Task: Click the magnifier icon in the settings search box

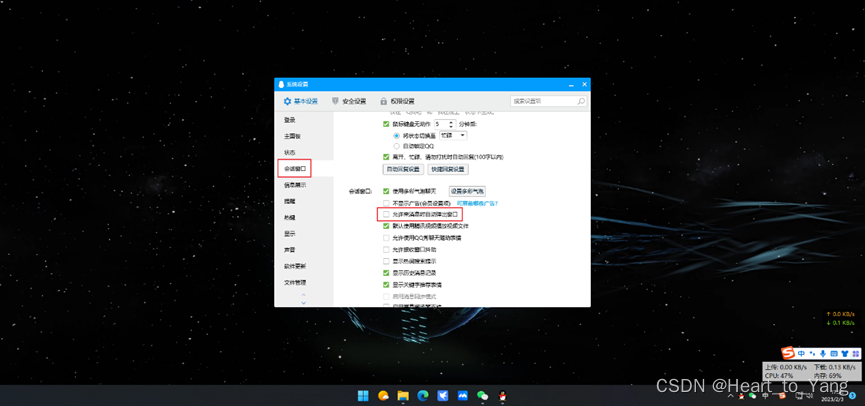Action: tap(580, 102)
